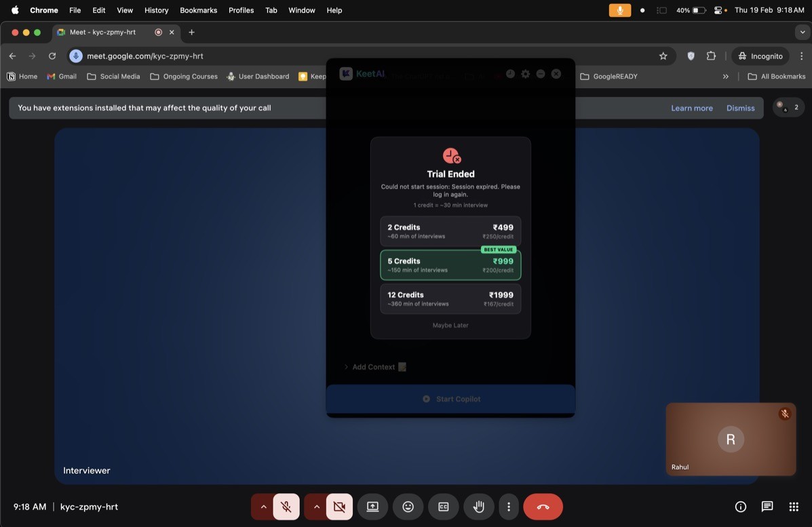Unmute your microphone
The image size is (812, 527).
pos(286,506)
